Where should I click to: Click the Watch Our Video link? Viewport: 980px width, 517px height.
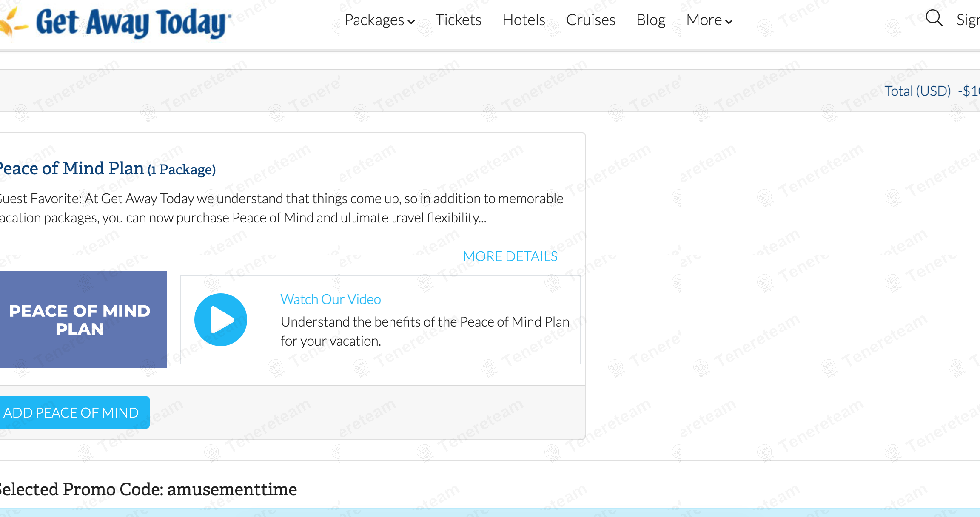330,299
